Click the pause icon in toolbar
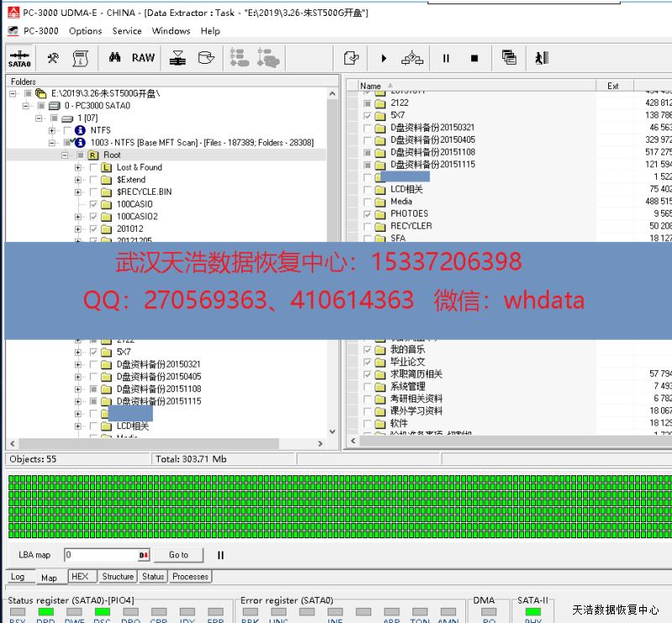672x623 pixels. coord(446,59)
